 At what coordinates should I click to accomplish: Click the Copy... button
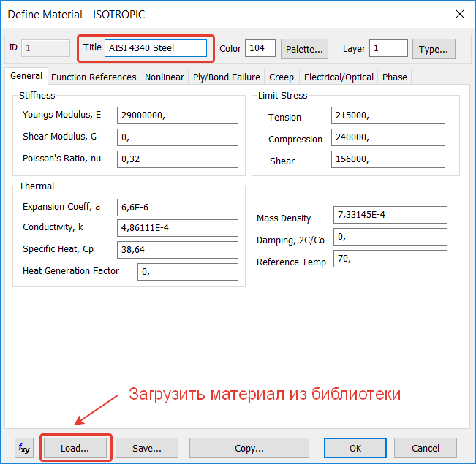pos(249,448)
